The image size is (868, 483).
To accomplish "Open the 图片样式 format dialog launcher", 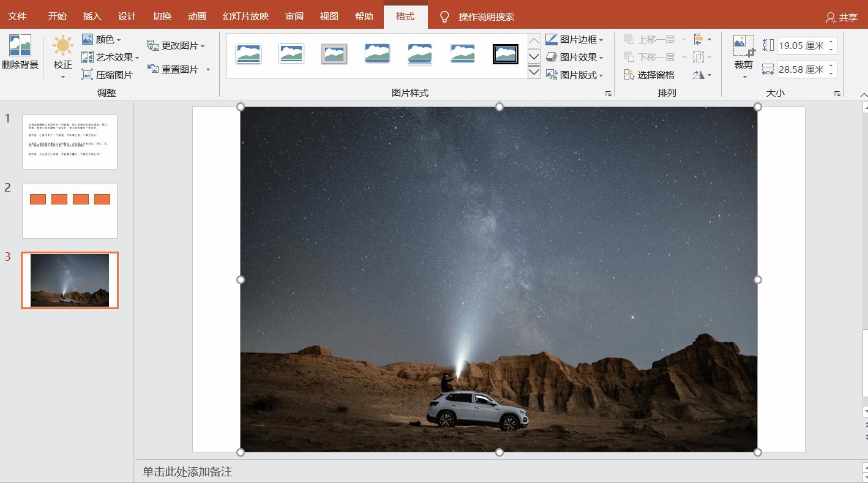I will [x=608, y=94].
